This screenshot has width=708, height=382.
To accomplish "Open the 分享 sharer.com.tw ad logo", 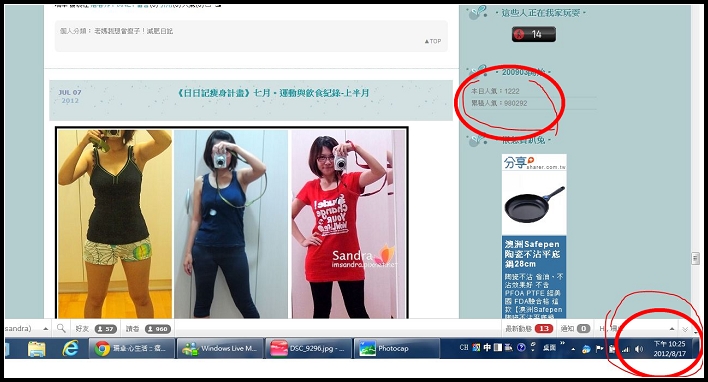I will [x=534, y=163].
